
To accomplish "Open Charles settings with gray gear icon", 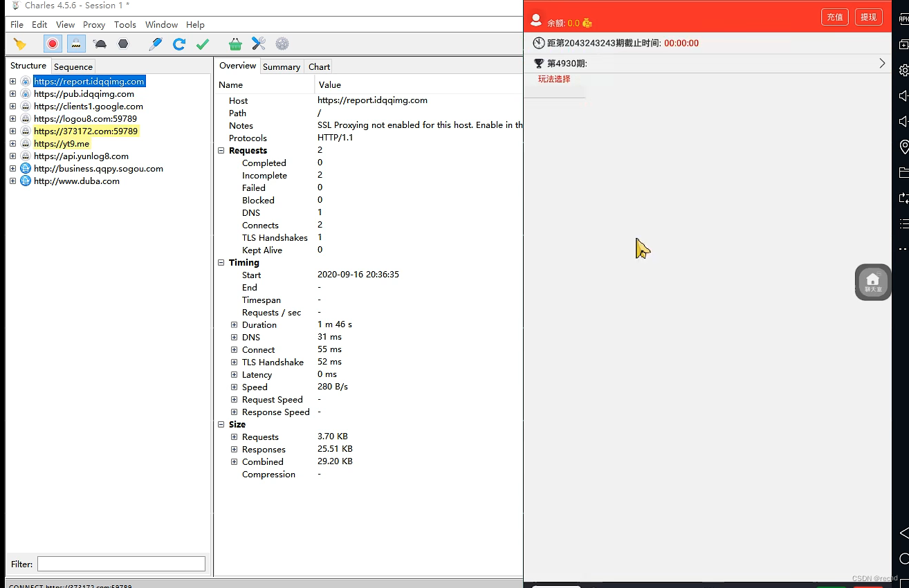I will click(282, 44).
